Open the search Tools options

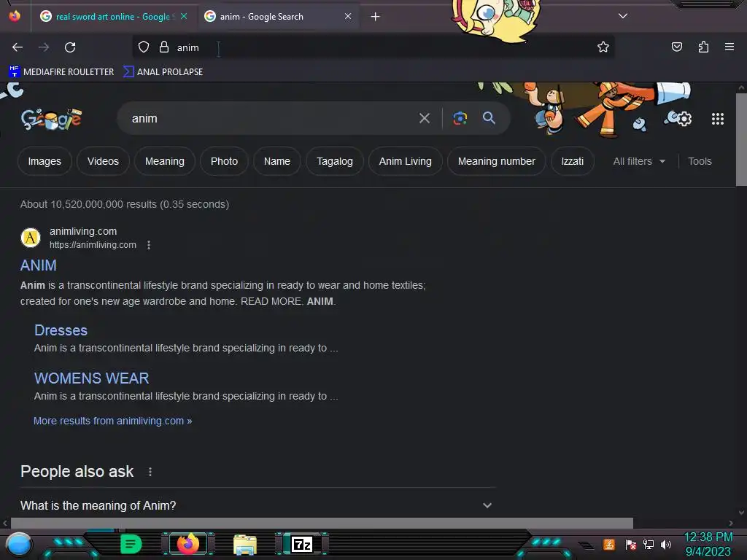click(x=700, y=161)
